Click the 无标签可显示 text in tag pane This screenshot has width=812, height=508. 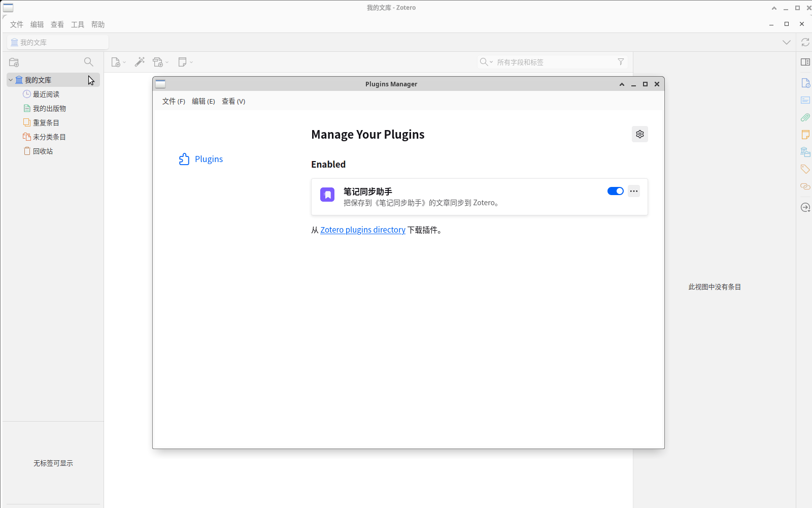point(53,463)
